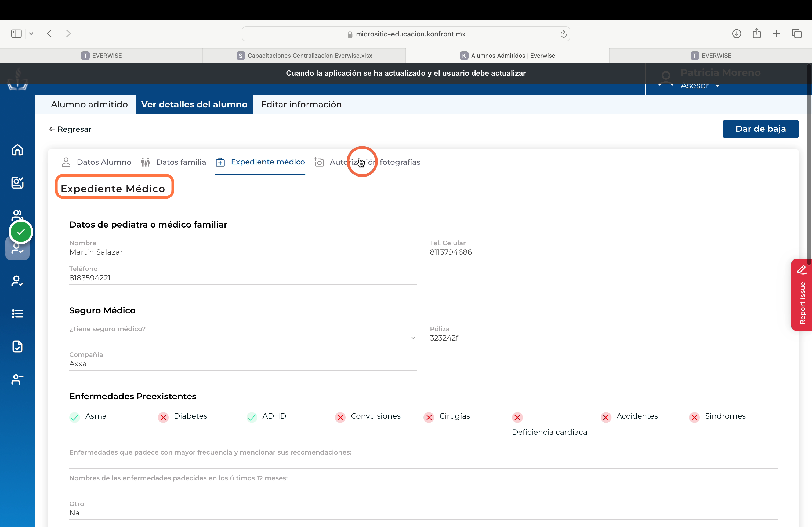Click the Safari downloads icon
This screenshot has height=527, width=812.
(737, 33)
